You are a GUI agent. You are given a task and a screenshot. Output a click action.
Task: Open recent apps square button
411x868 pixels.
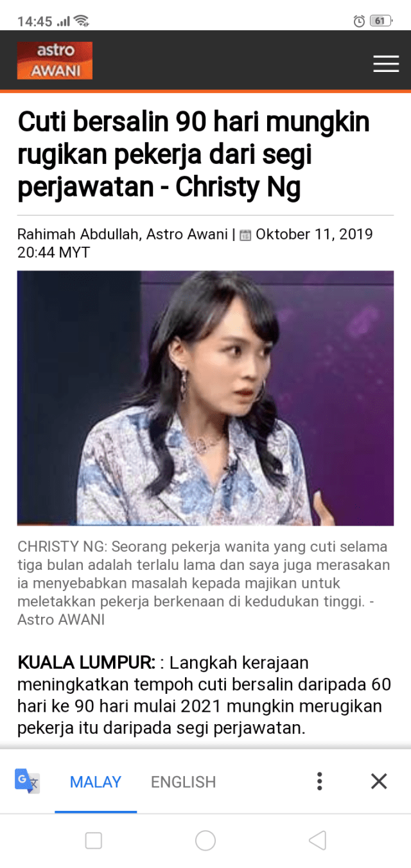[x=94, y=840]
